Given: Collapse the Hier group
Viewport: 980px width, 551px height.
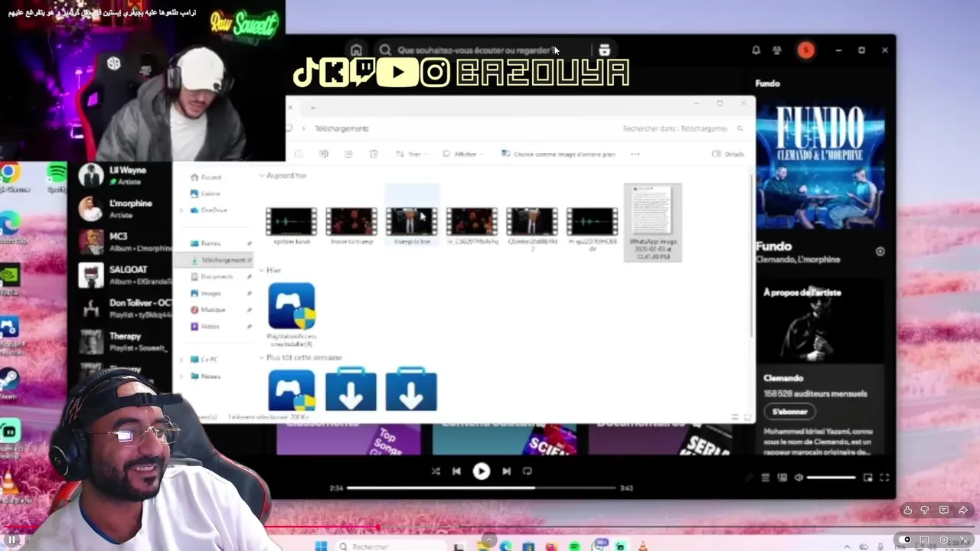Looking at the screenshot, I should tap(261, 270).
